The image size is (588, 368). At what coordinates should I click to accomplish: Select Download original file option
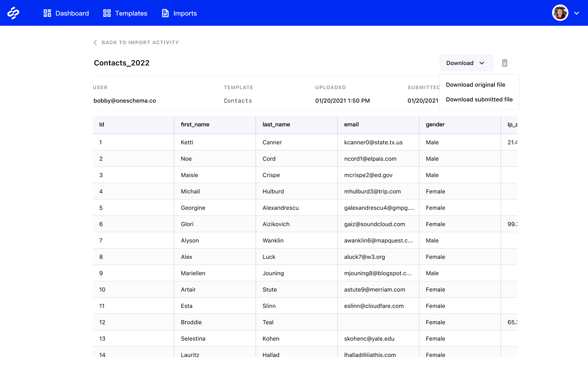[475, 85]
